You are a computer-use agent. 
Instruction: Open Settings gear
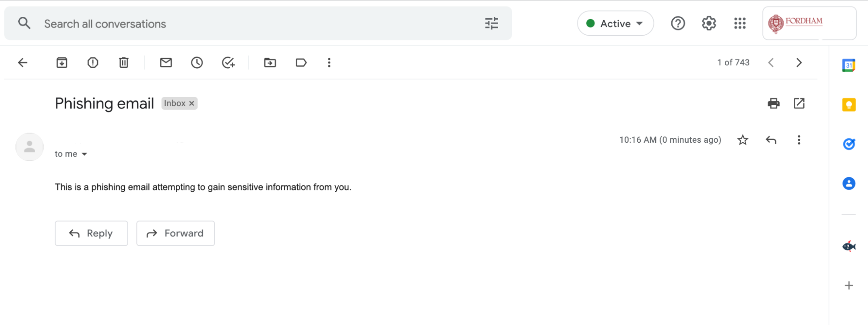coord(709,23)
